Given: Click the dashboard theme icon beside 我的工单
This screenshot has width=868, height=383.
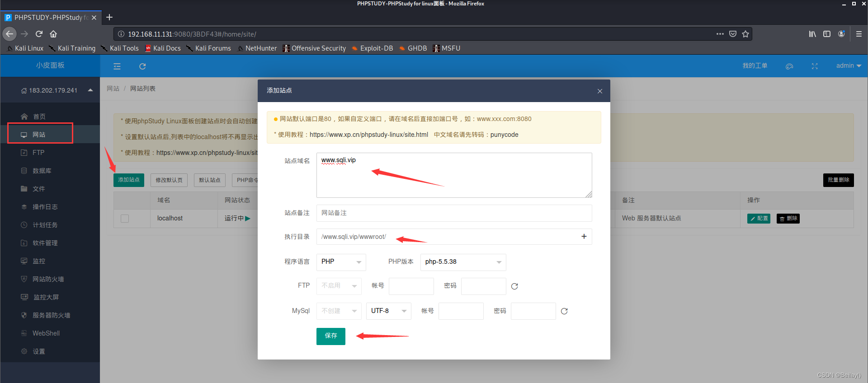Looking at the screenshot, I should click(789, 66).
